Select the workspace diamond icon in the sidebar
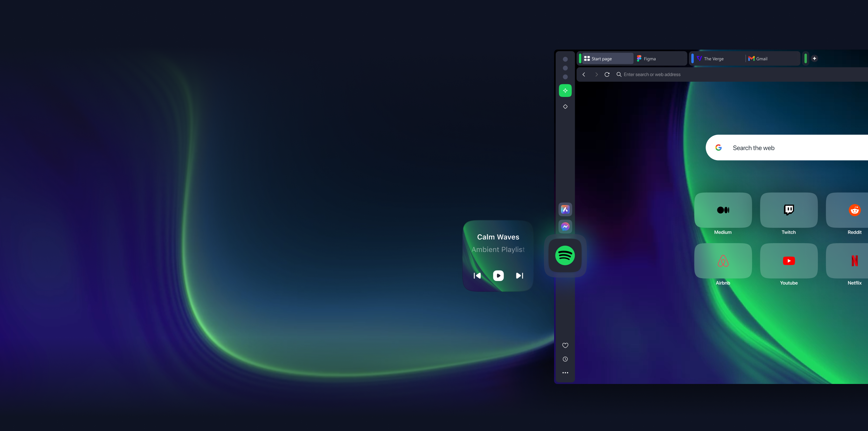The height and width of the screenshot is (431, 868). pyautogui.click(x=565, y=106)
